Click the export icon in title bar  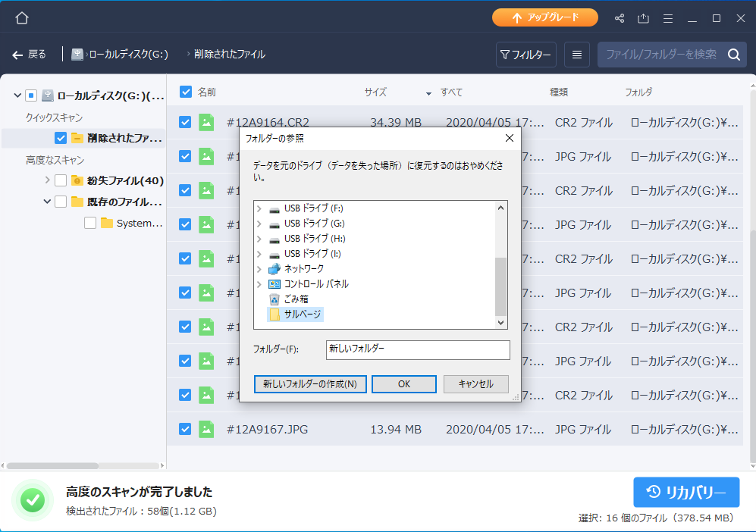[644, 18]
